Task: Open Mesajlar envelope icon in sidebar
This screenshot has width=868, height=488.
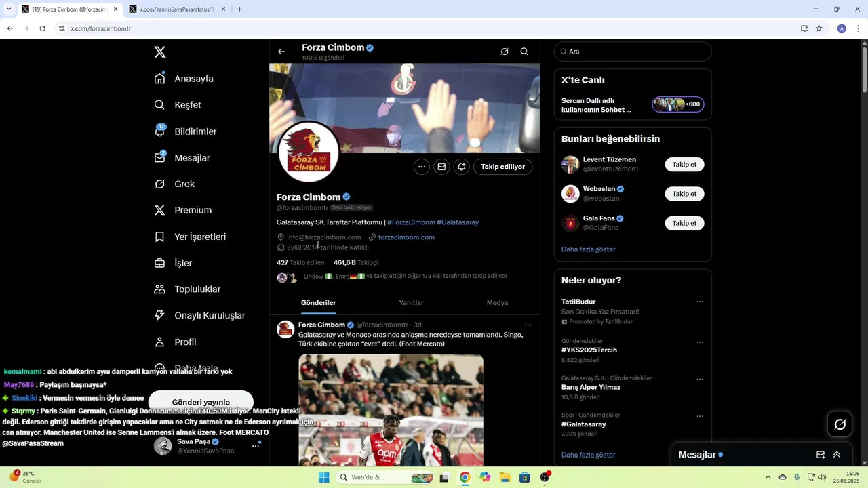Action: coord(160,157)
